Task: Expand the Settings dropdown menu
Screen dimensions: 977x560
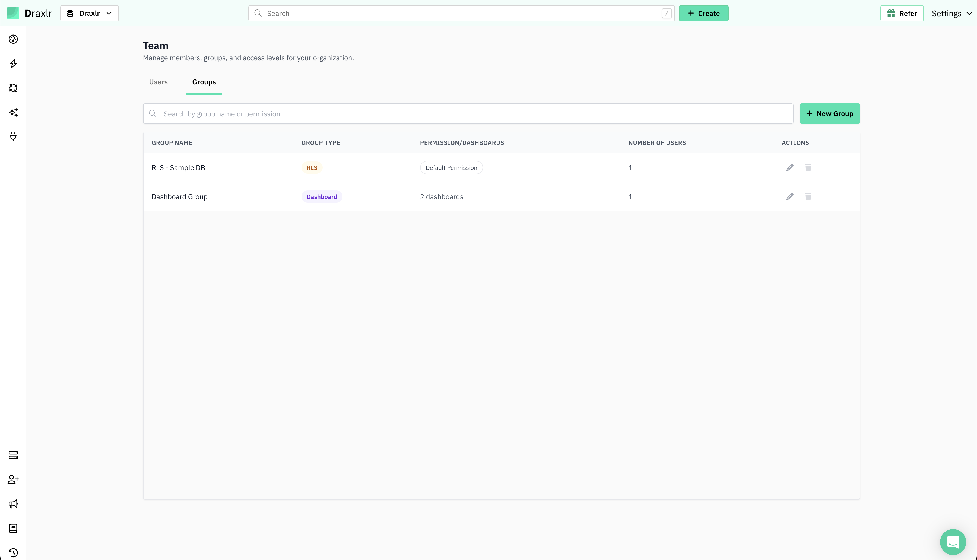Action: (951, 14)
